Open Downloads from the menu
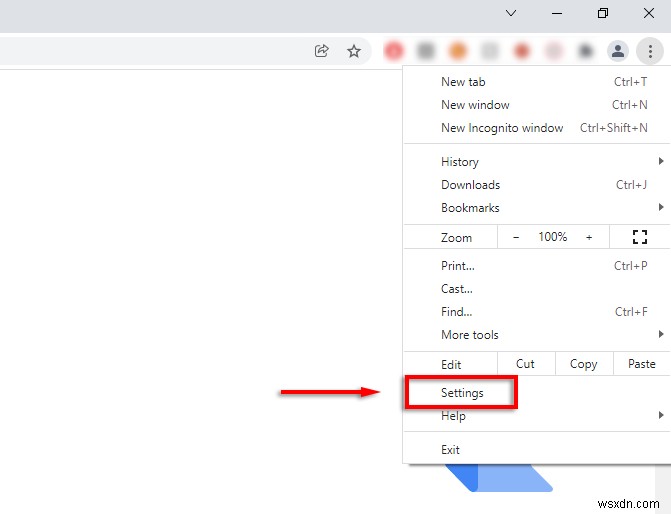The height and width of the screenshot is (514, 671). 537,185
